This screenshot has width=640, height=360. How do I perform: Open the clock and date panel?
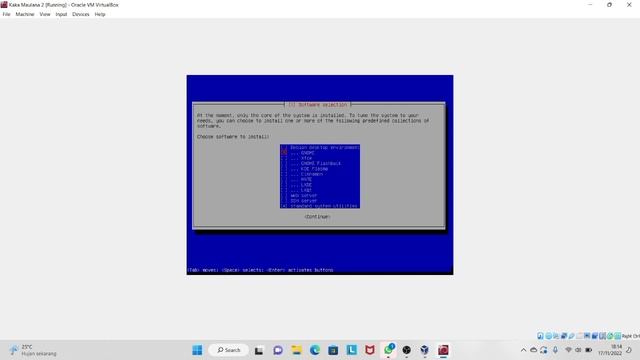pyautogui.click(x=610, y=350)
